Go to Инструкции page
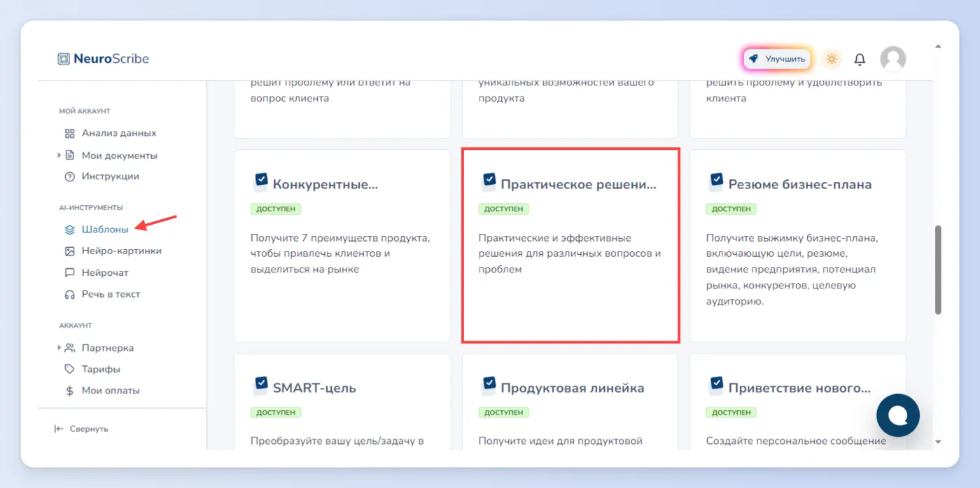This screenshot has height=488, width=980. click(111, 176)
